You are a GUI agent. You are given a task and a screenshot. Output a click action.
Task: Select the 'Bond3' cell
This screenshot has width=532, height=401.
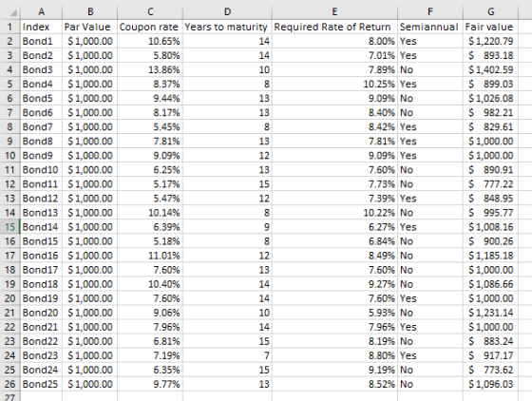pyautogui.click(x=42, y=69)
